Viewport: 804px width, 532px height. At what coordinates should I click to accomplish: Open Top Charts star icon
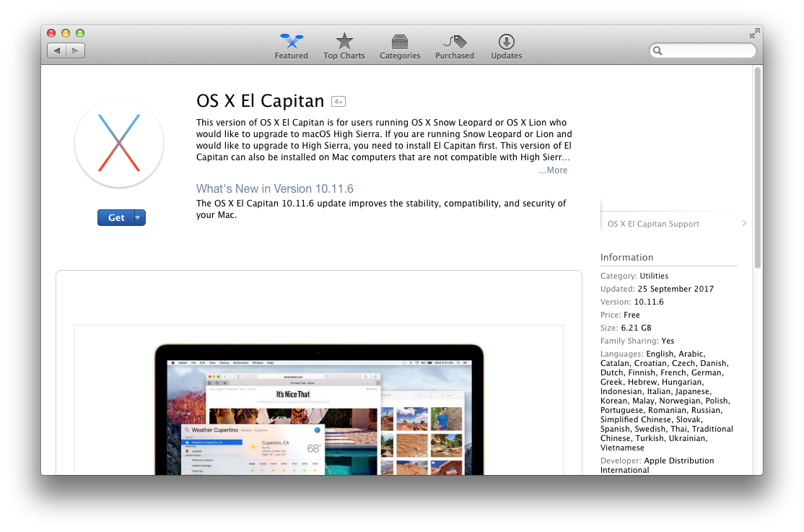pos(344,41)
